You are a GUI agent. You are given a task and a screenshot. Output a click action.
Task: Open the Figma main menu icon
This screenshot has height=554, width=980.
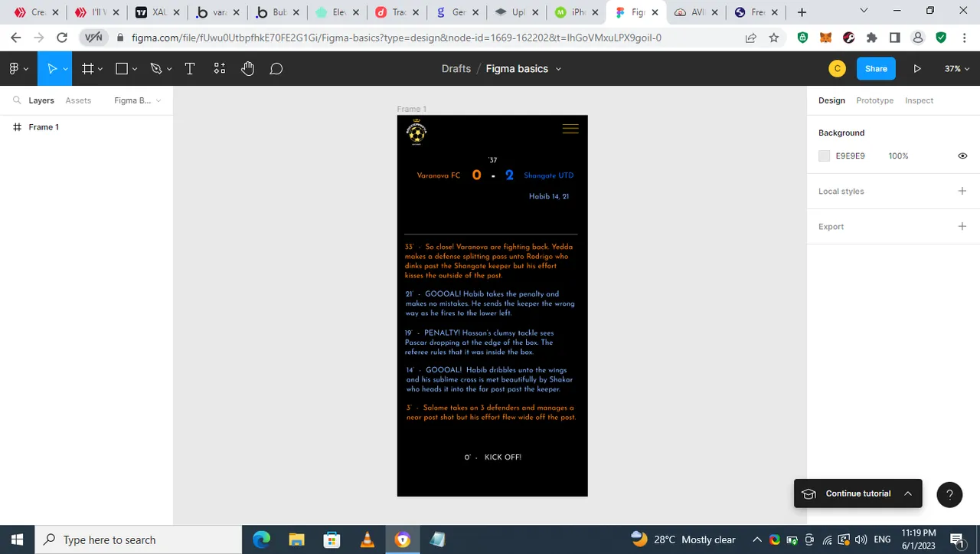[x=15, y=68]
